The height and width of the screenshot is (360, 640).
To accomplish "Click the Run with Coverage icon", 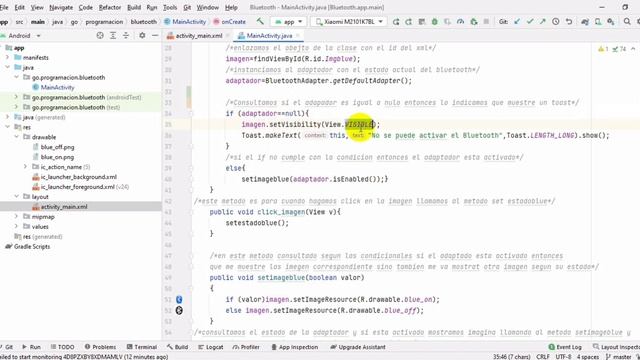I will pos(448,22).
